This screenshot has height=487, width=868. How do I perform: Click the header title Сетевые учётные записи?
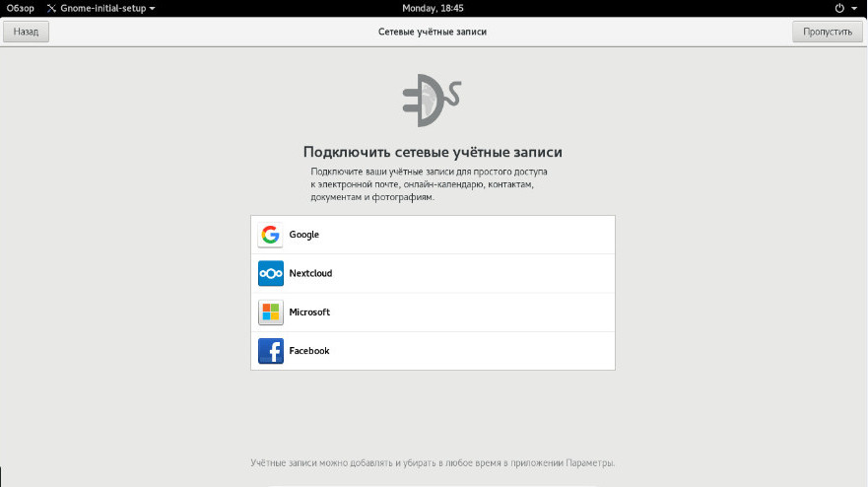click(x=433, y=32)
